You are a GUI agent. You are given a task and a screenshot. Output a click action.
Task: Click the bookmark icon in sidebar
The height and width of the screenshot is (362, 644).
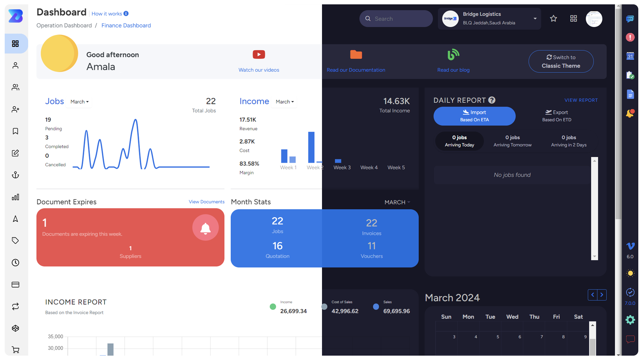[x=15, y=131]
